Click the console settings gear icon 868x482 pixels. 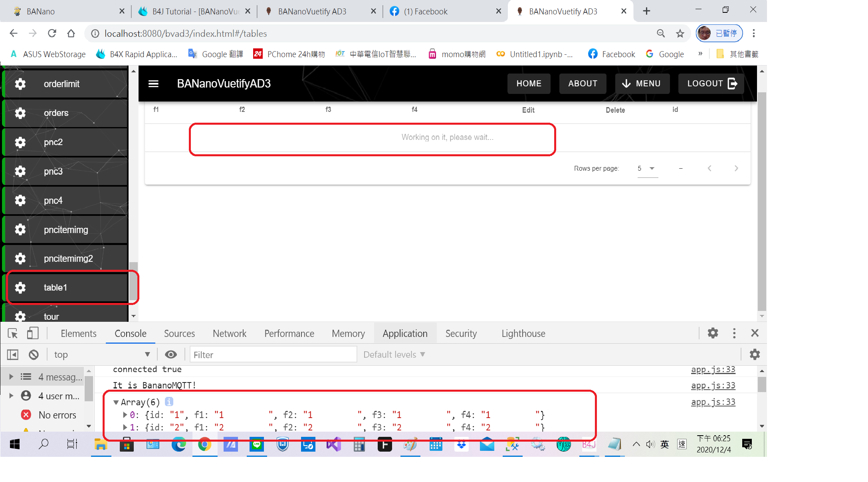pos(754,355)
